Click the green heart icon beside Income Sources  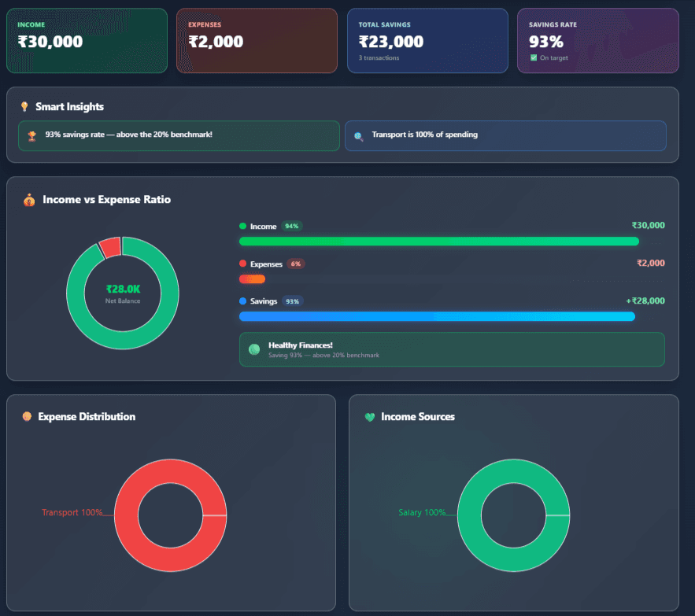tap(370, 417)
